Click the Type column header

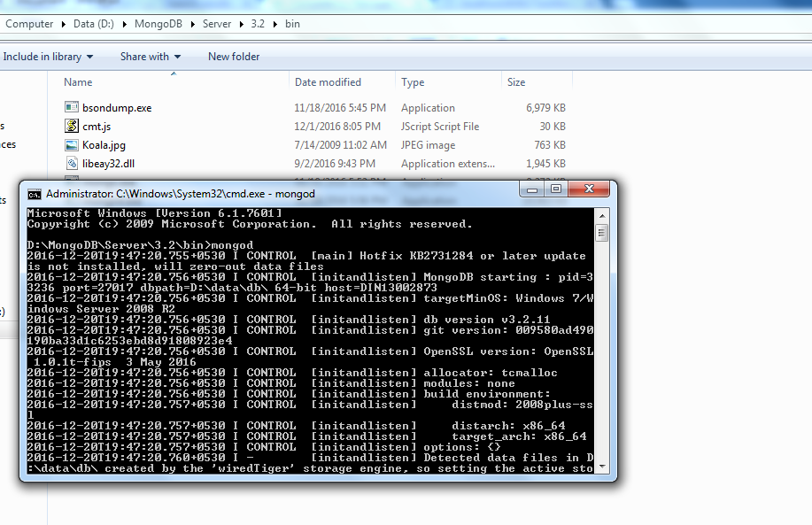tap(413, 82)
